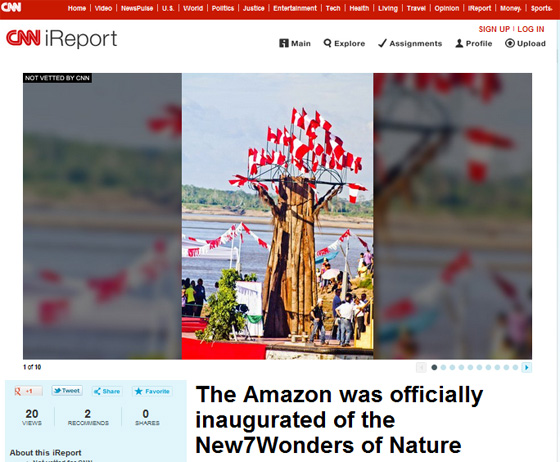Go to previous slideshow photo arrow
This screenshot has width=560, height=462.
coord(421,367)
